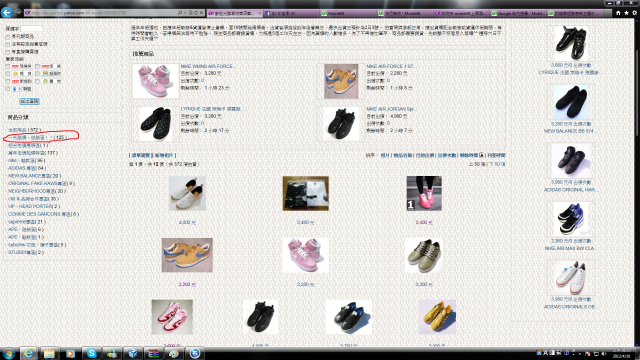Viewport: 640px width, 360px height.
Task: Switch to the Google search Mobile01 tab
Action: [518, 13]
